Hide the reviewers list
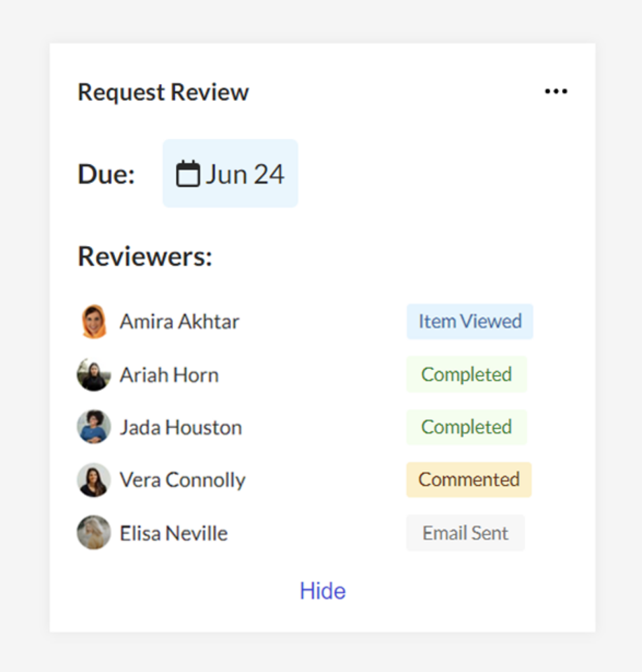This screenshot has width=642, height=672. [323, 591]
